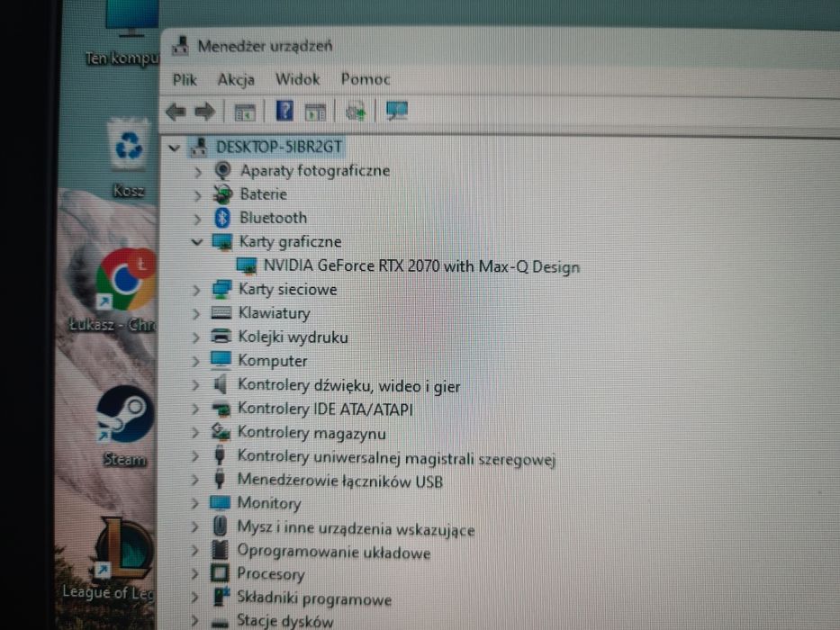Expand the Karty sieciowe category

click(x=196, y=291)
